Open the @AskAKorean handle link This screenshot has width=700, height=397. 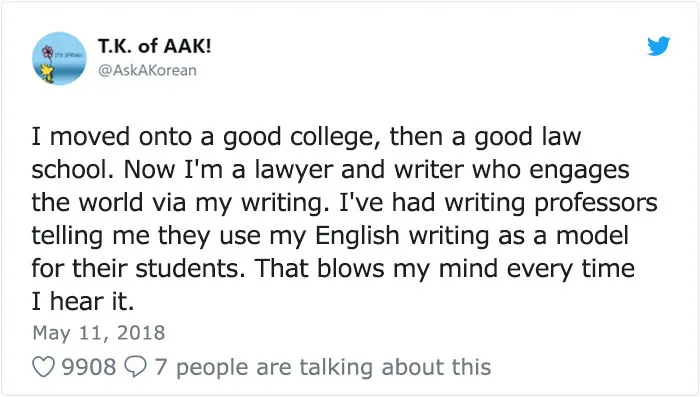[147, 71]
